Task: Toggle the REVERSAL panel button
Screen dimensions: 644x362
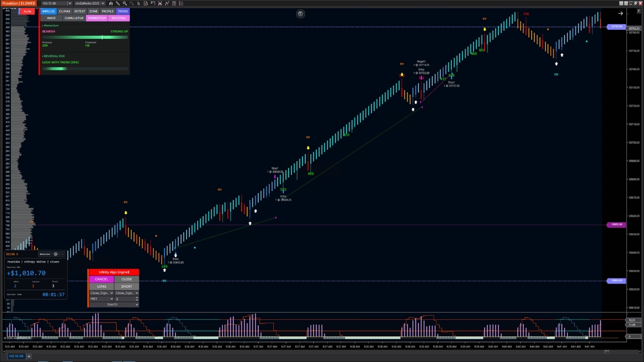Action: coord(119,18)
